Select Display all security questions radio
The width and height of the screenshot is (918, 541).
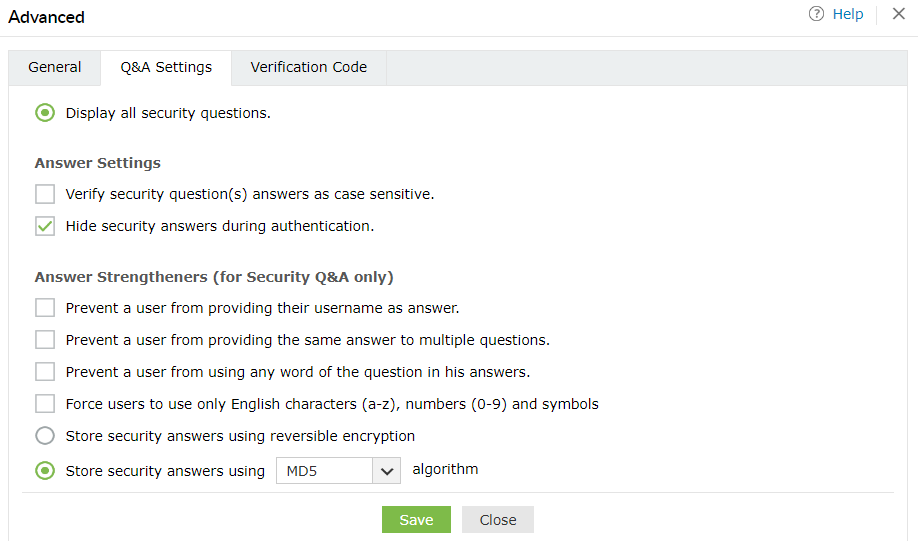(45, 113)
